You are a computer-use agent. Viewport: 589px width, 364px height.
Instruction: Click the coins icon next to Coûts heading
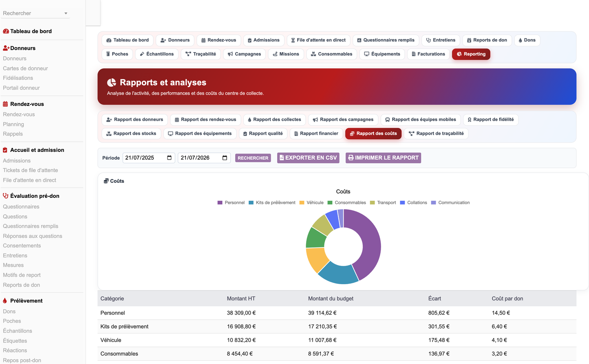coord(106,181)
